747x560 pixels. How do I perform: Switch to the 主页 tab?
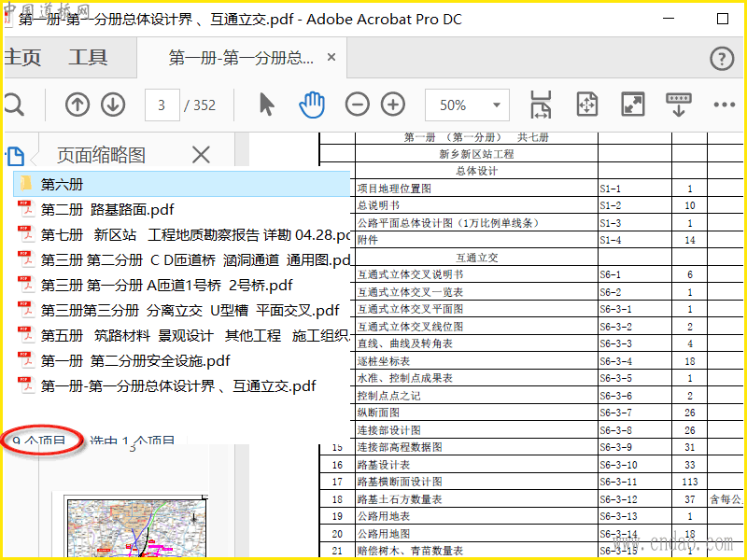point(22,58)
